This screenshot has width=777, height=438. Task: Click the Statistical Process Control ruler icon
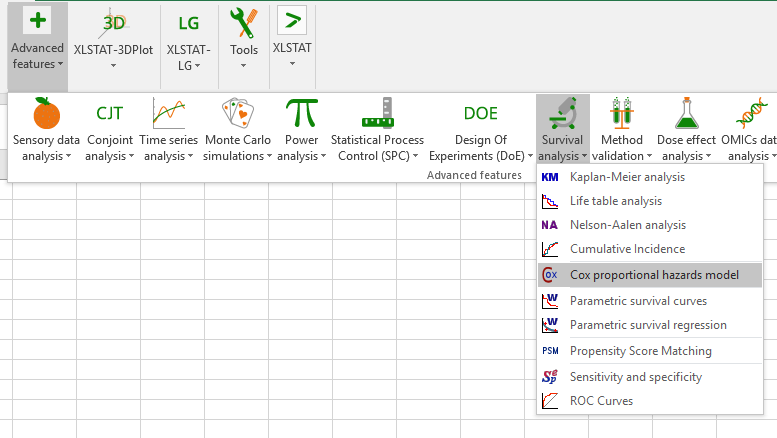click(x=378, y=113)
